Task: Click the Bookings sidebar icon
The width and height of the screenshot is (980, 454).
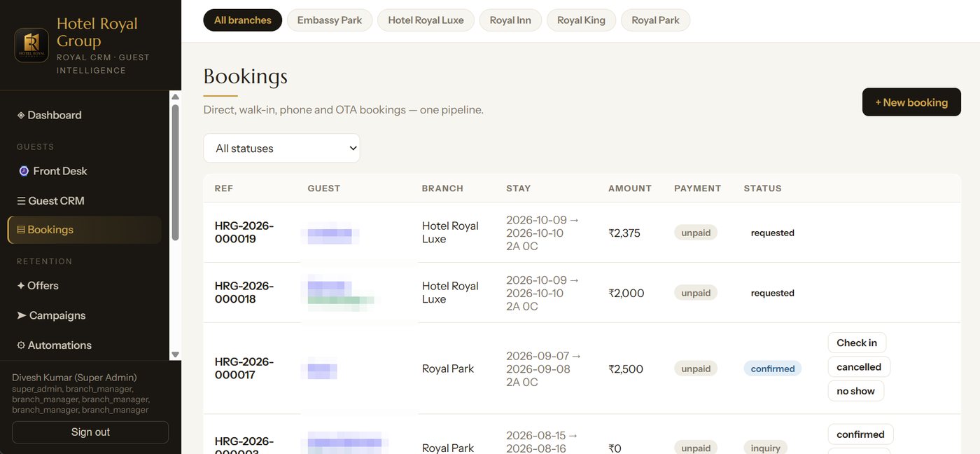Action: [21, 230]
